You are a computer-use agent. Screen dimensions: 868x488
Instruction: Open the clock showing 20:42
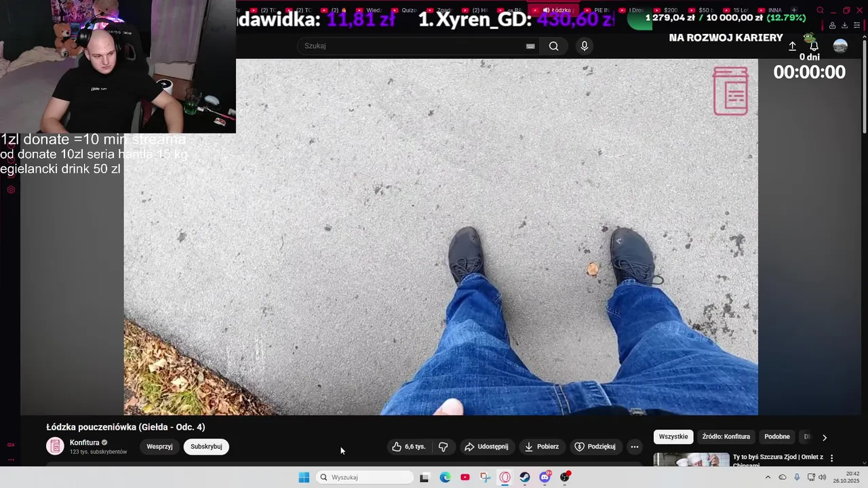pyautogui.click(x=846, y=477)
